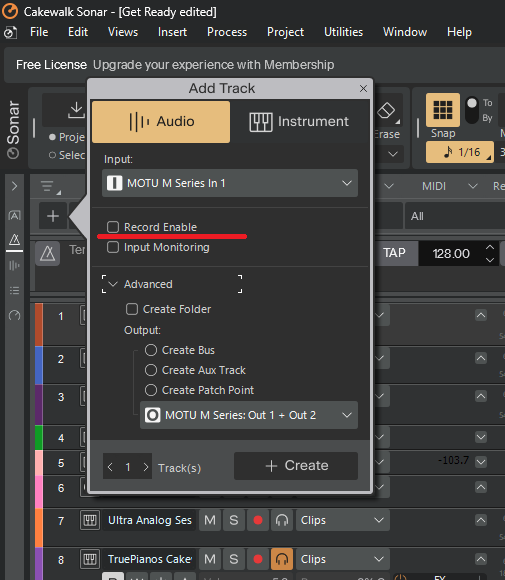505x580 pixels.
Task: Click the All filter field
Action: click(x=455, y=216)
